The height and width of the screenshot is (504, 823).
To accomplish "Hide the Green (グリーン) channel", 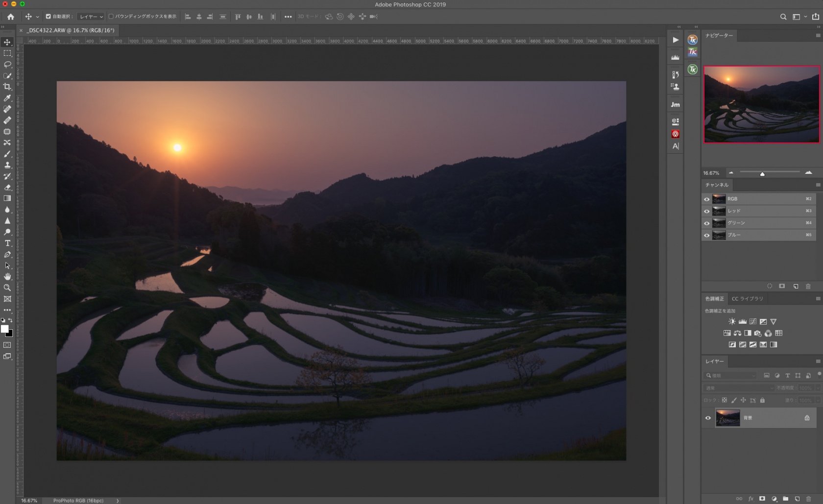I will click(706, 223).
